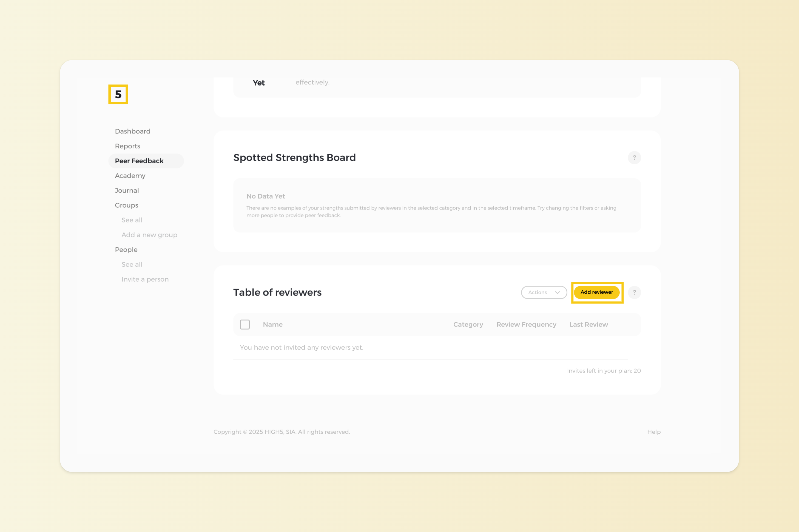This screenshot has width=799, height=532.
Task: Expand the People section
Action: click(x=126, y=249)
